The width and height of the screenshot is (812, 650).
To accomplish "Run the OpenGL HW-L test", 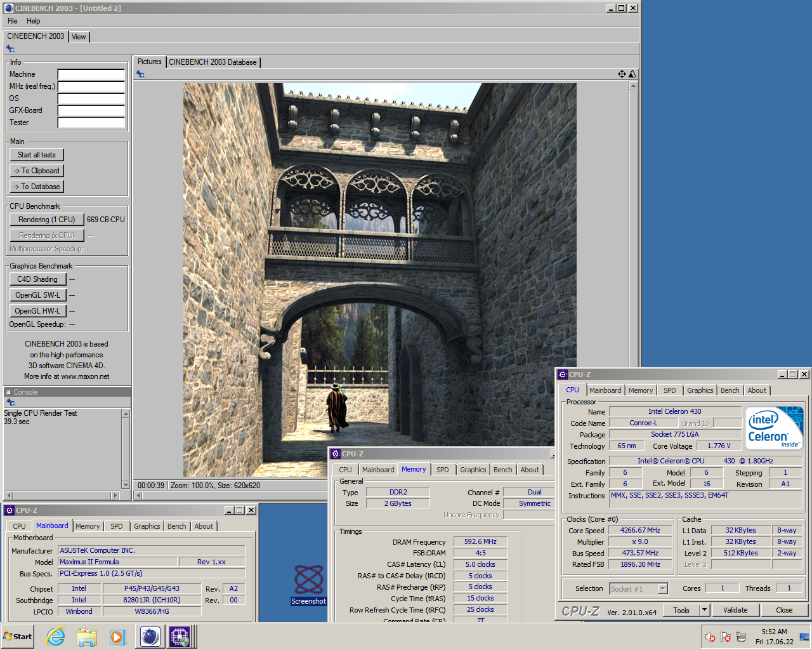I will pyautogui.click(x=37, y=311).
